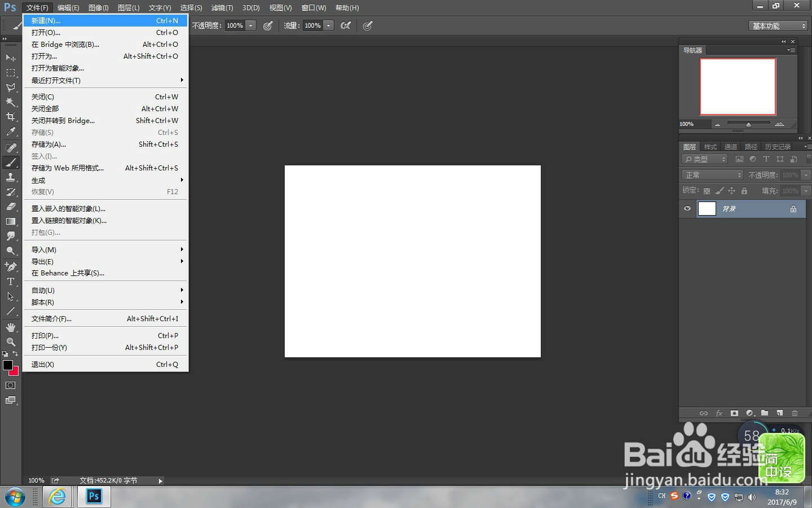Choose 打印(P)... menu entry
Image resolution: width=812 pixels, height=508 pixels.
[x=105, y=335]
